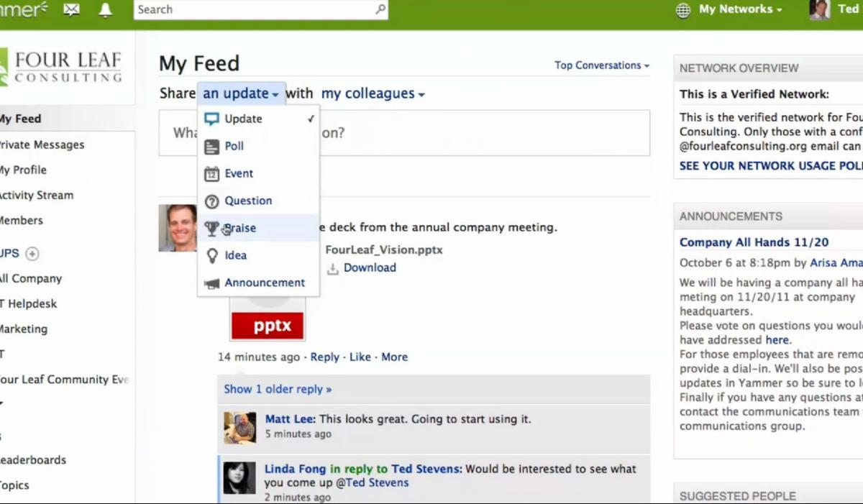Open the All Company group
The height and width of the screenshot is (504, 863).
pos(31,278)
